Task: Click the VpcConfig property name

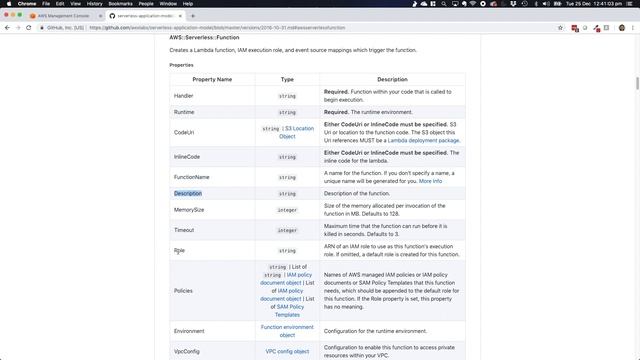Action: [187, 351]
